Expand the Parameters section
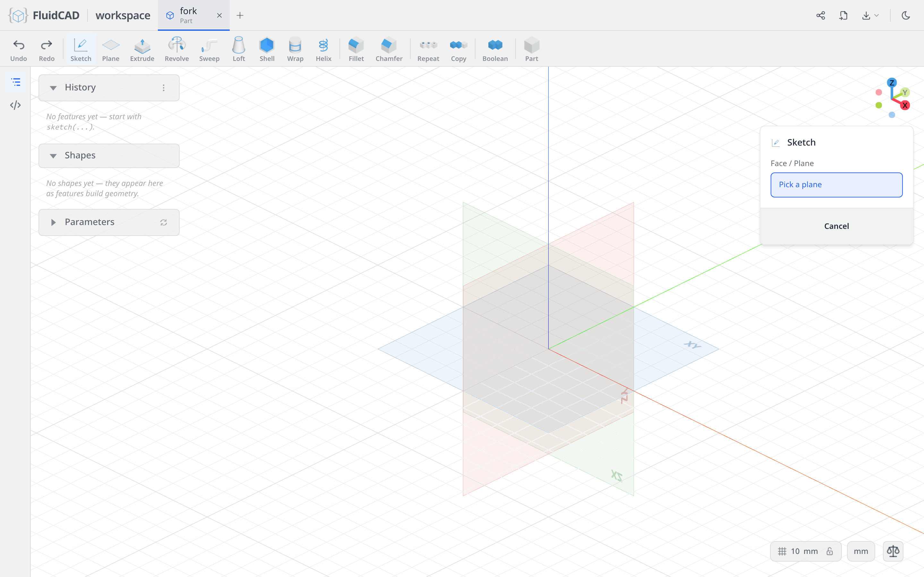The width and height of the screenshot is (924, 577). click(x=53, y=222)
